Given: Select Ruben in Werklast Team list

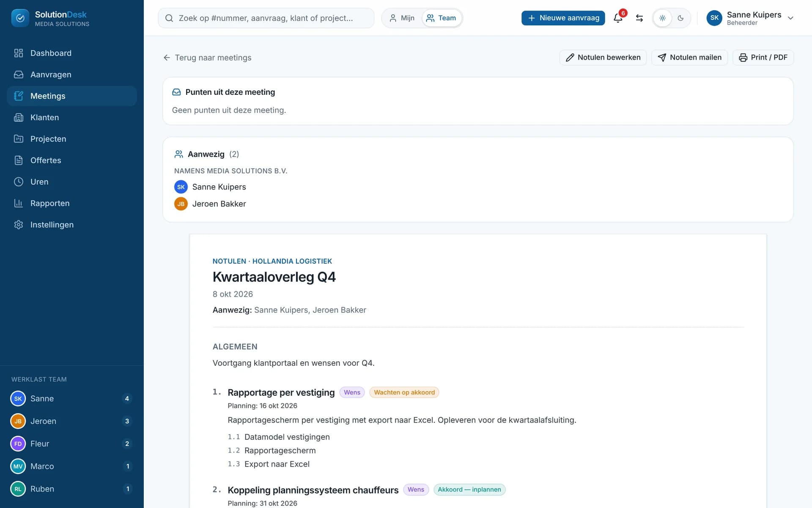Looking at the screenshot, I should tap(72, 489).
